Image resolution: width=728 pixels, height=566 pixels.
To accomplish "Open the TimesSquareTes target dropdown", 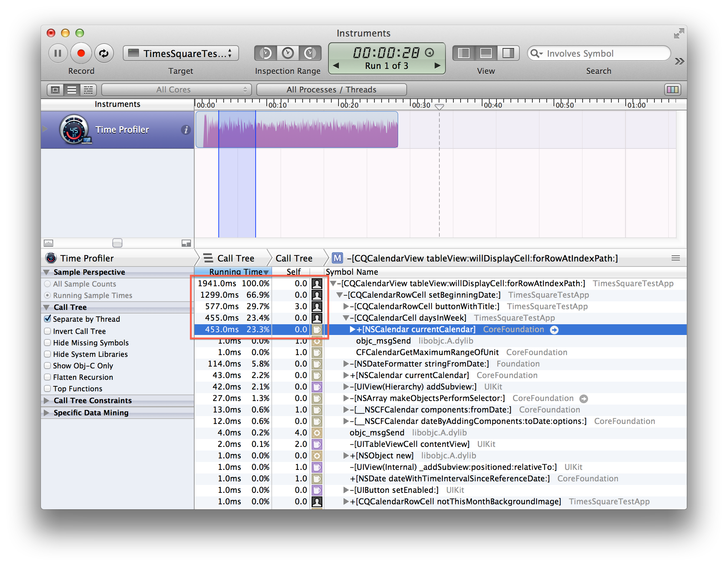I will 181,53.
